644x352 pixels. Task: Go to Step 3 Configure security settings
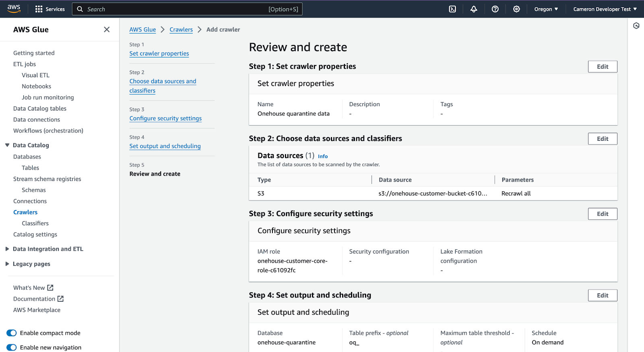[165, 118]
